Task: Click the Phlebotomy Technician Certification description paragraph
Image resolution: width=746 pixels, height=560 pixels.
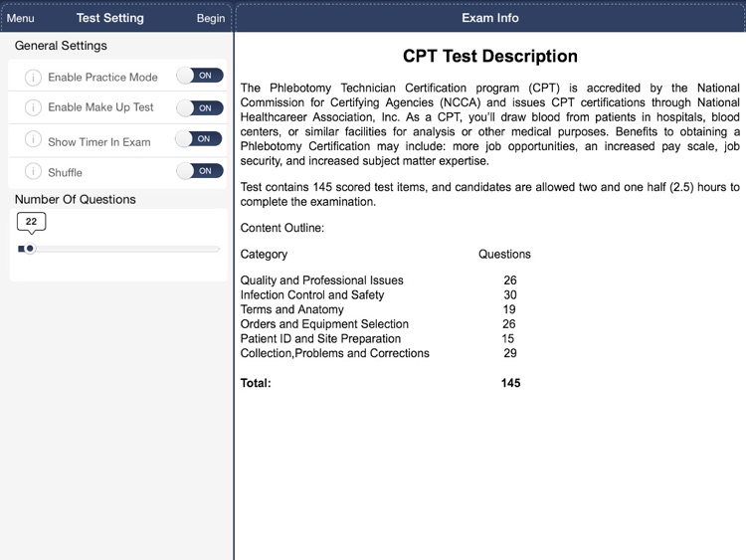Action: (x=490, y=124)
